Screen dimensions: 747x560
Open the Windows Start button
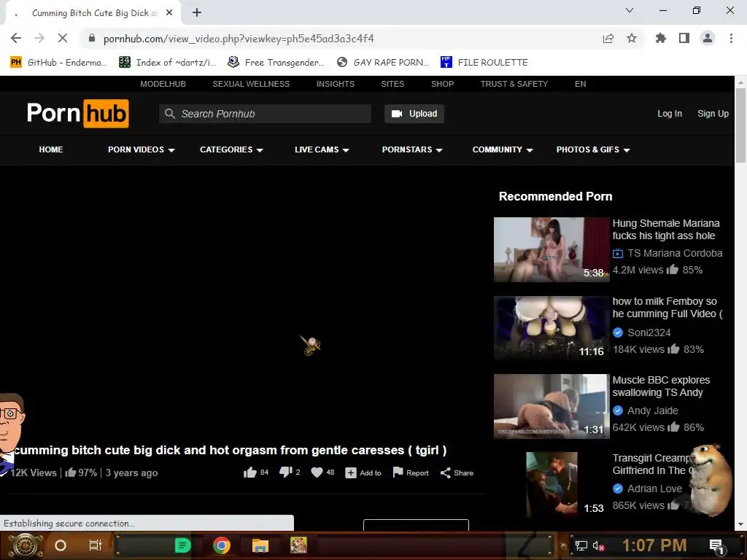(26, 545)
